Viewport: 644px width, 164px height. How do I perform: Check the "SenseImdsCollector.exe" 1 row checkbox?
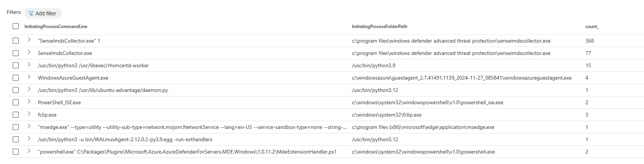pos(16,41)
